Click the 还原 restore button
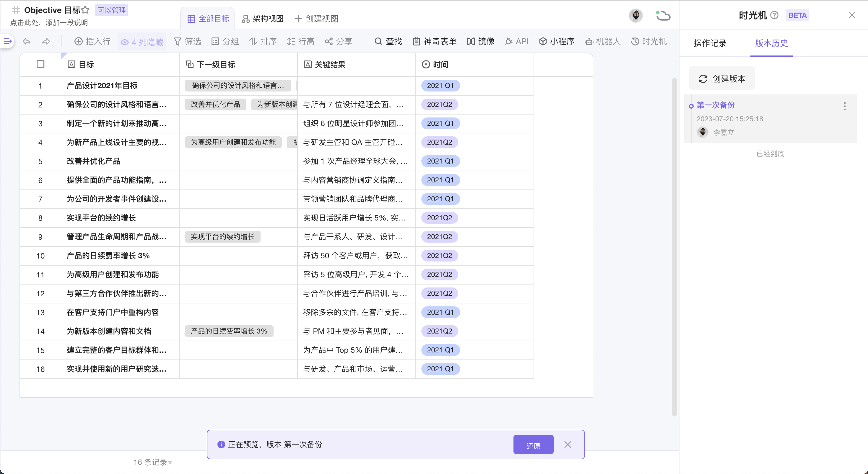The height and width of the screenshot is (474, 868). (x=533, y=445)
